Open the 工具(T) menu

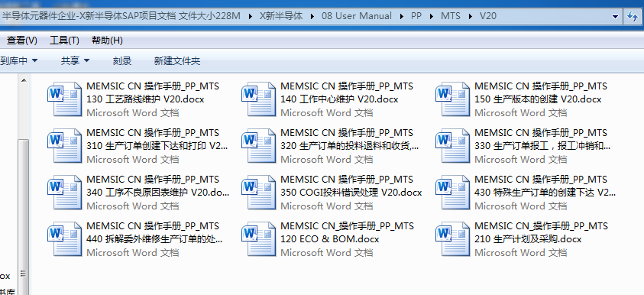(64, 41)
